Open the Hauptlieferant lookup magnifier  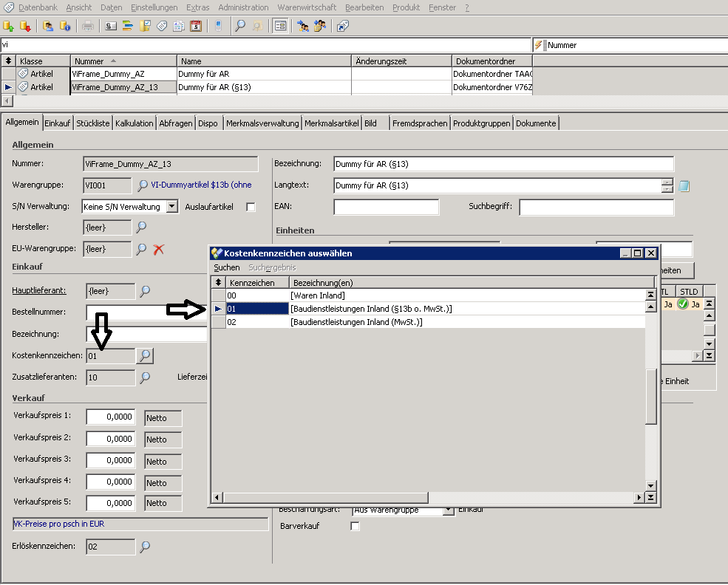pyautogui.click(x=145, y=291)
